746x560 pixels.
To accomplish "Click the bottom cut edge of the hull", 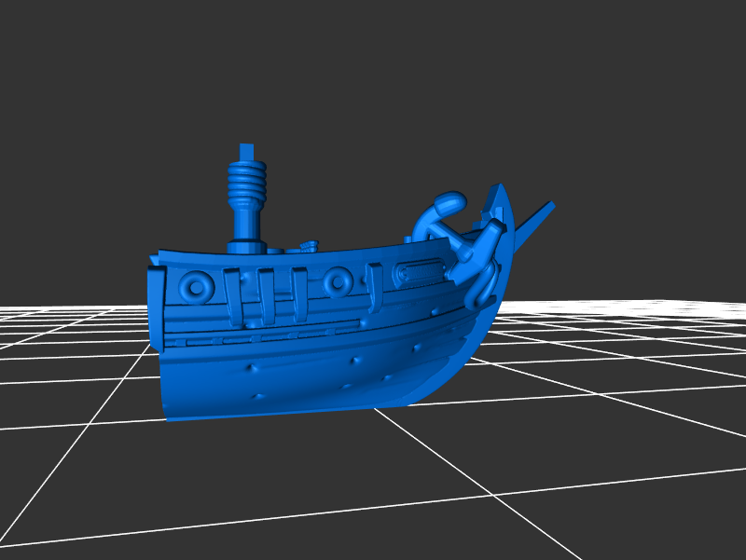I will point(280,414).
